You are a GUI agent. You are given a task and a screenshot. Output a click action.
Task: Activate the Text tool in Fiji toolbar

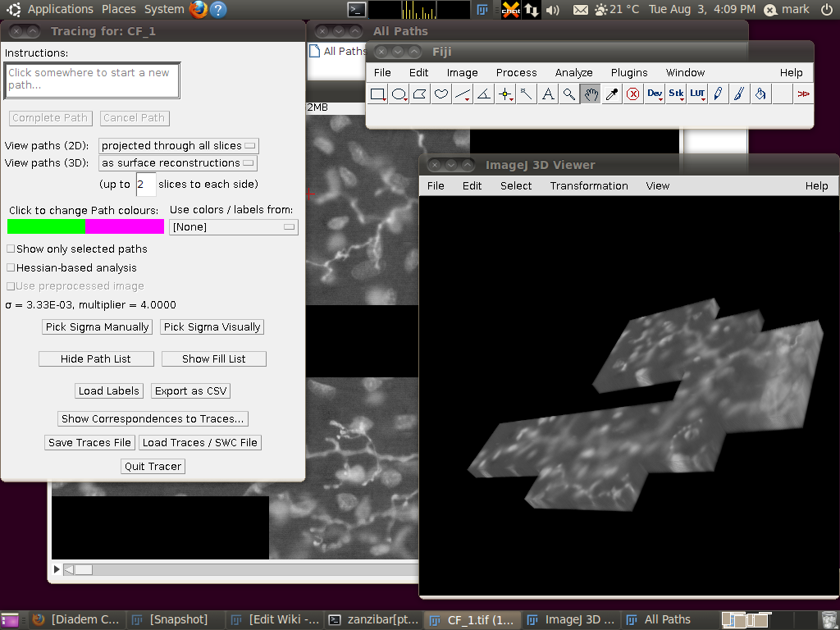pos(547,94)
